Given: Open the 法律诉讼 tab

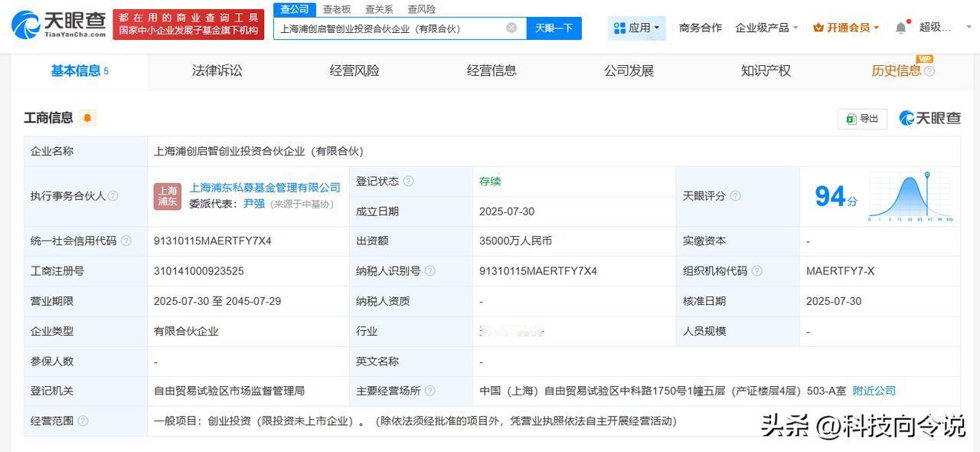Looking at the screenshot, I should (x=217, y=71).
